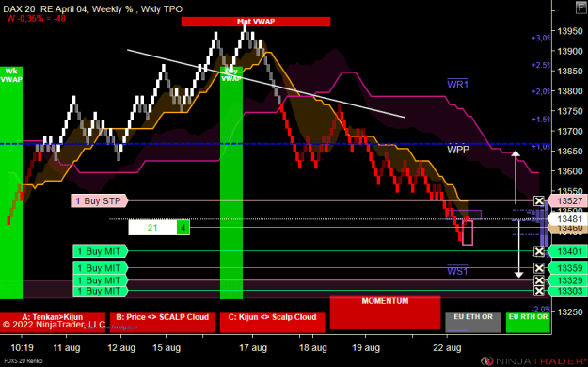The height and width of the screenshot is (367, 588).
Task: Click the position marker showing 21
Action: (x=152, y=228)
